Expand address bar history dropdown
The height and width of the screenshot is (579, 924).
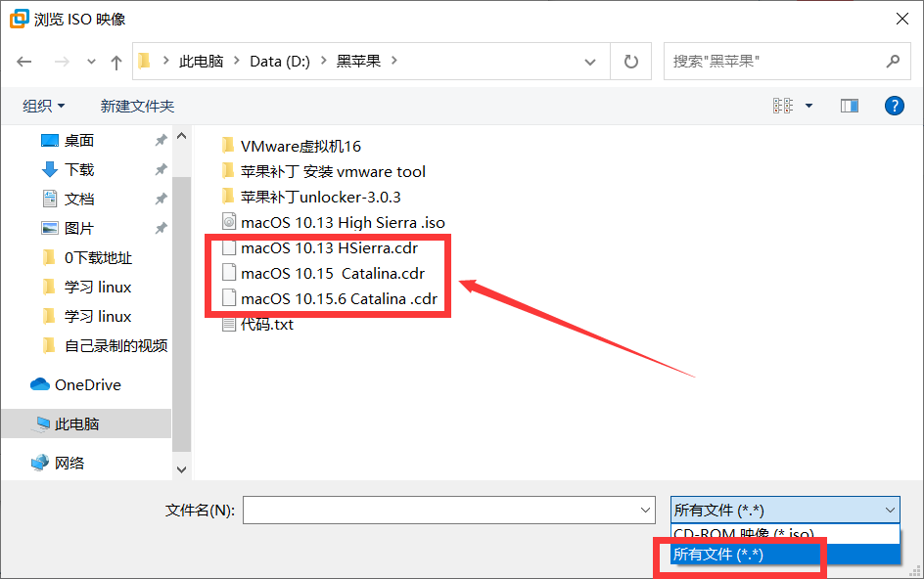[590, 62]
